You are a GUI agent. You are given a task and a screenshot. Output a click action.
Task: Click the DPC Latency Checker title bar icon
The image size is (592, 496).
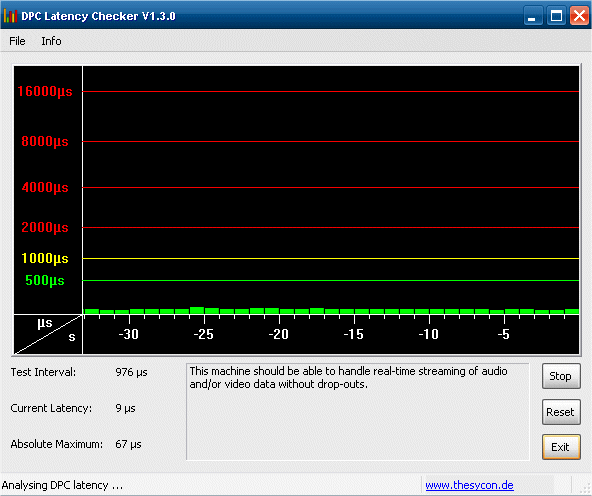point(10,15)
